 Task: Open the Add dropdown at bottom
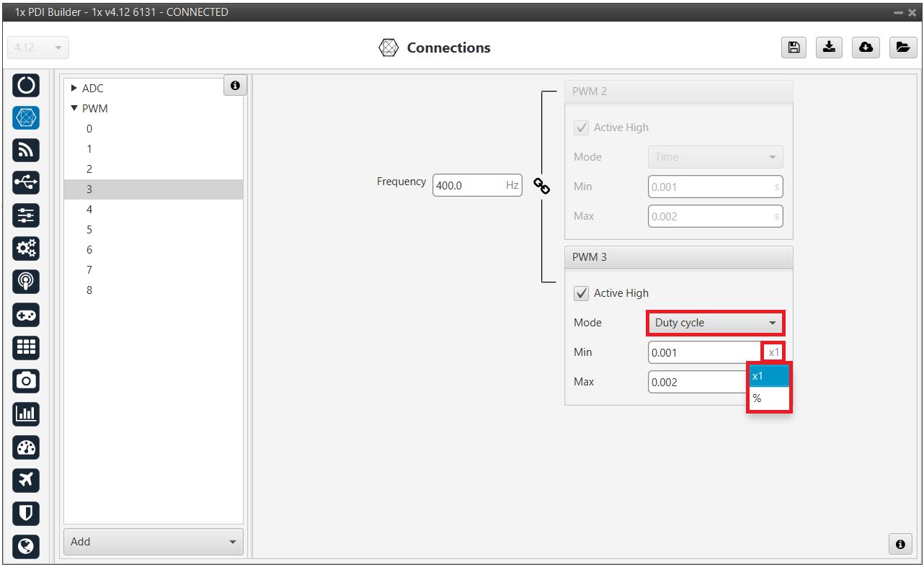(x=154, y=542)
